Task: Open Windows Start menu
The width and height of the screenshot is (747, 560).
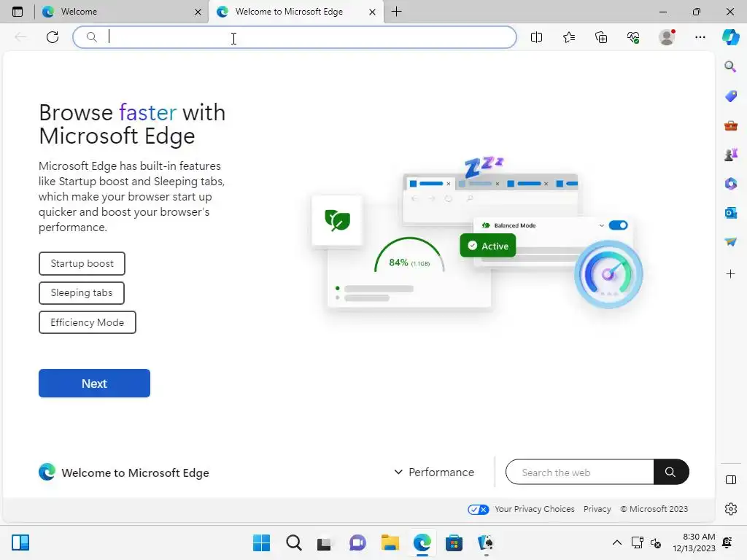Action: click(261, 542)
